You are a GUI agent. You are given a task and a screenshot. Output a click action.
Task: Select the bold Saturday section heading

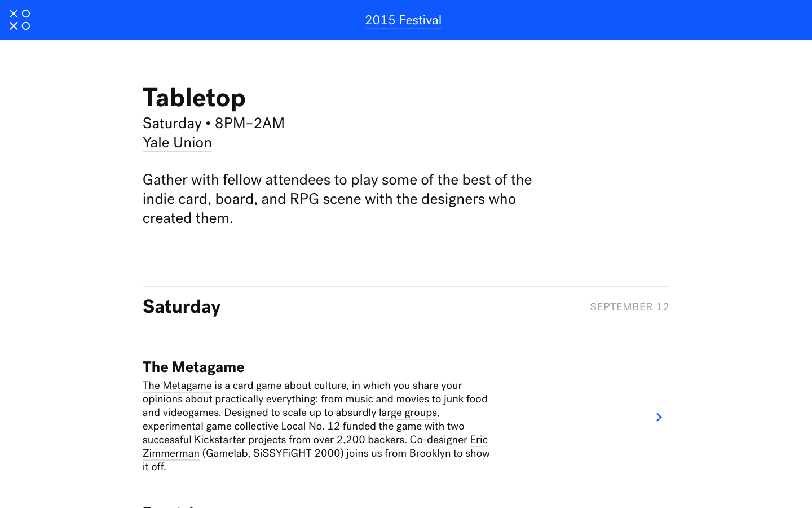coord(182,306)
